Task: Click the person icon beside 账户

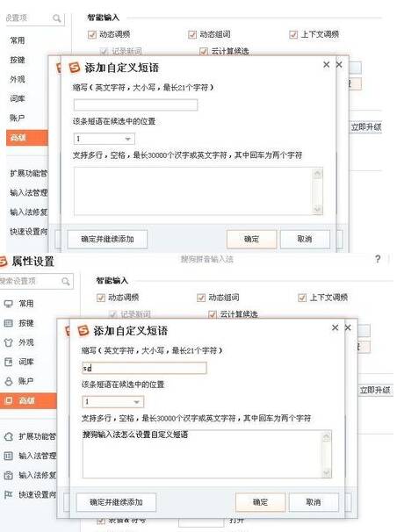Action: point(8,381)
